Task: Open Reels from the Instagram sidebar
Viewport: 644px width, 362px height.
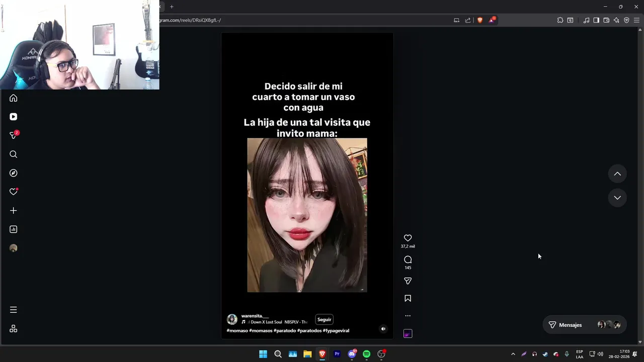Action: pos(14,117)
